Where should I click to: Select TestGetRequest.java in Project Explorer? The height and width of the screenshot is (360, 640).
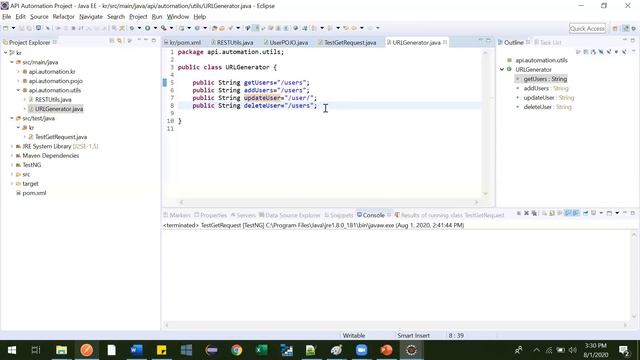pyautogui.click(x=61, y=137)
